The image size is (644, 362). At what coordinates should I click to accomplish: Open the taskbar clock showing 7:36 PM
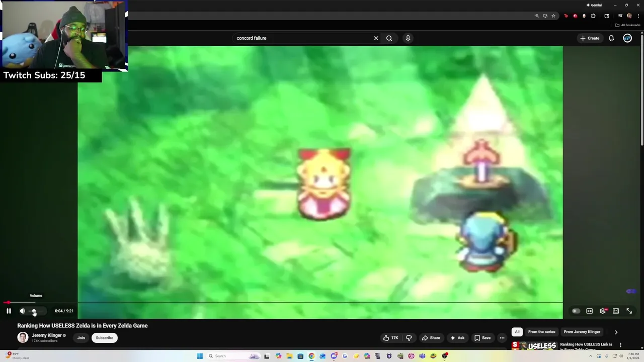[x=633, y=356]
